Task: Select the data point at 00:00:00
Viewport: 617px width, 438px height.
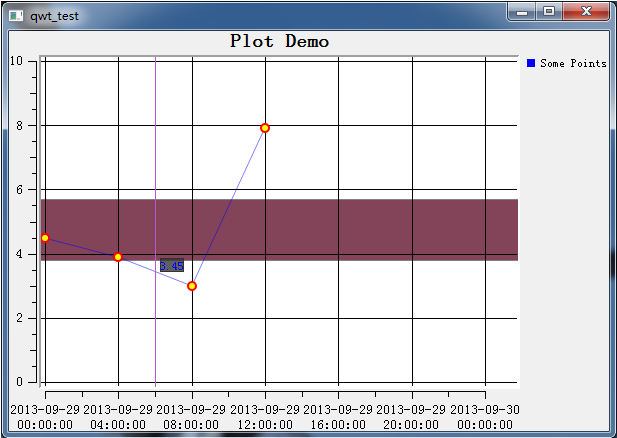Action: [x=45, y=238]
